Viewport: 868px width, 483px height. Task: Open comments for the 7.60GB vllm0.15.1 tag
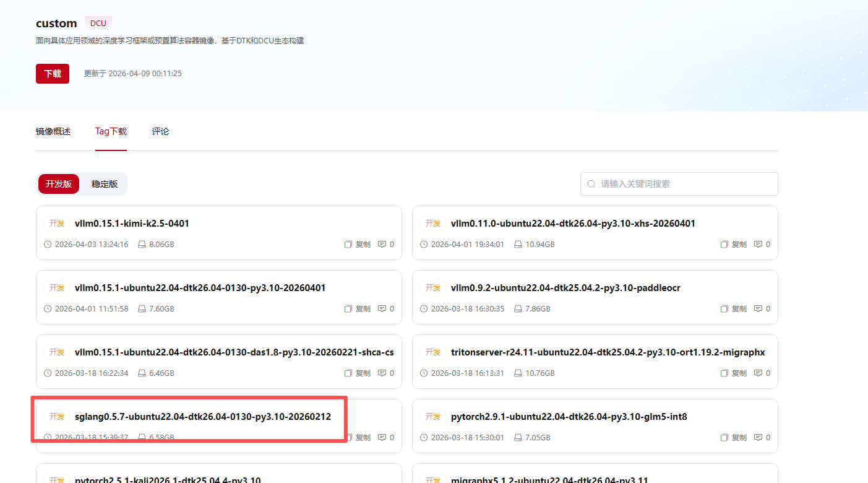tap(382, 309)
